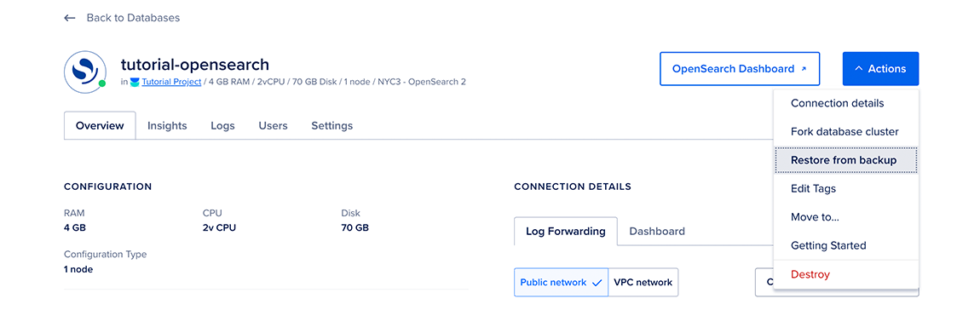Collapse the Actions dropdown menu
Screen dimensions: 980x310
point(880,69)
